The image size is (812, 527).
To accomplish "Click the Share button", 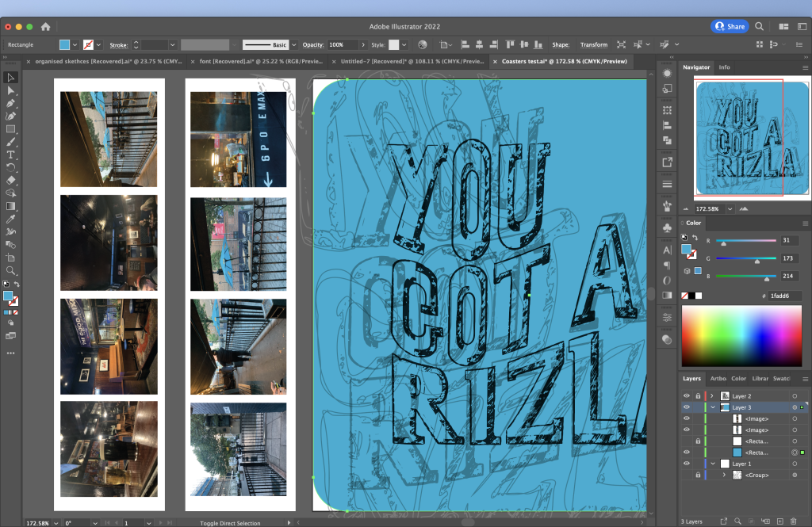I will (730, 26).
